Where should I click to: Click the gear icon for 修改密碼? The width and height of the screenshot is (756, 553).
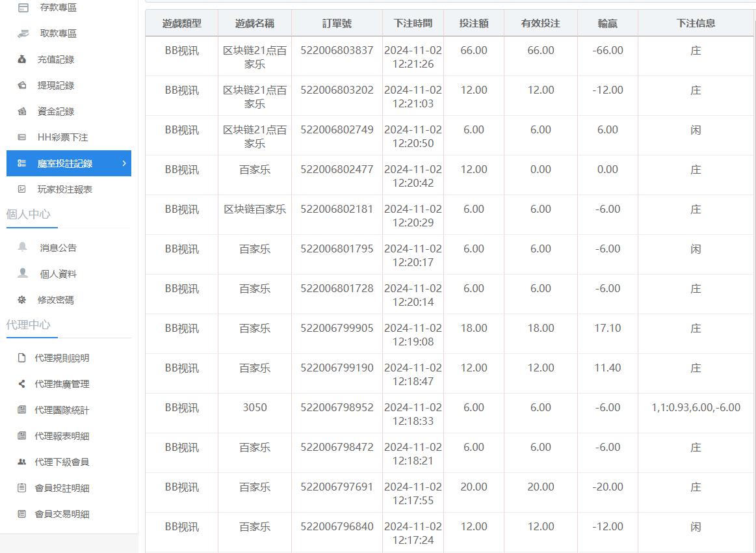coord(22,300)
